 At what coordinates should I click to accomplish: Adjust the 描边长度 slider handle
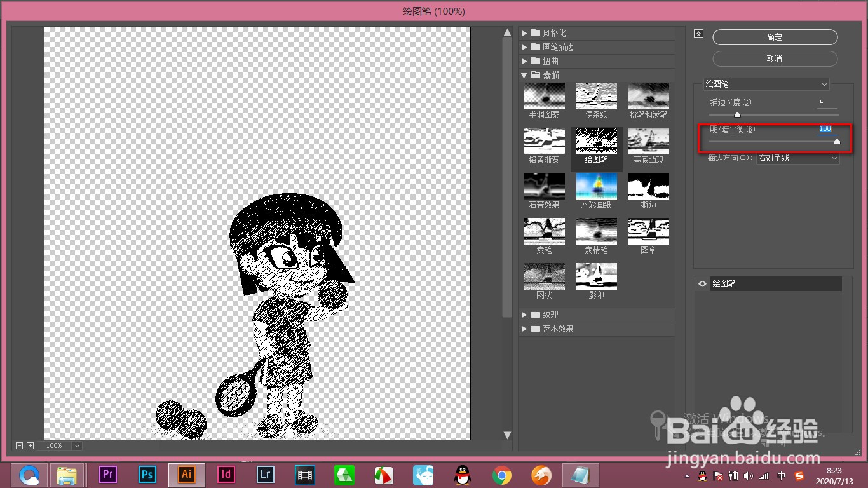click(x=737, y=114)
